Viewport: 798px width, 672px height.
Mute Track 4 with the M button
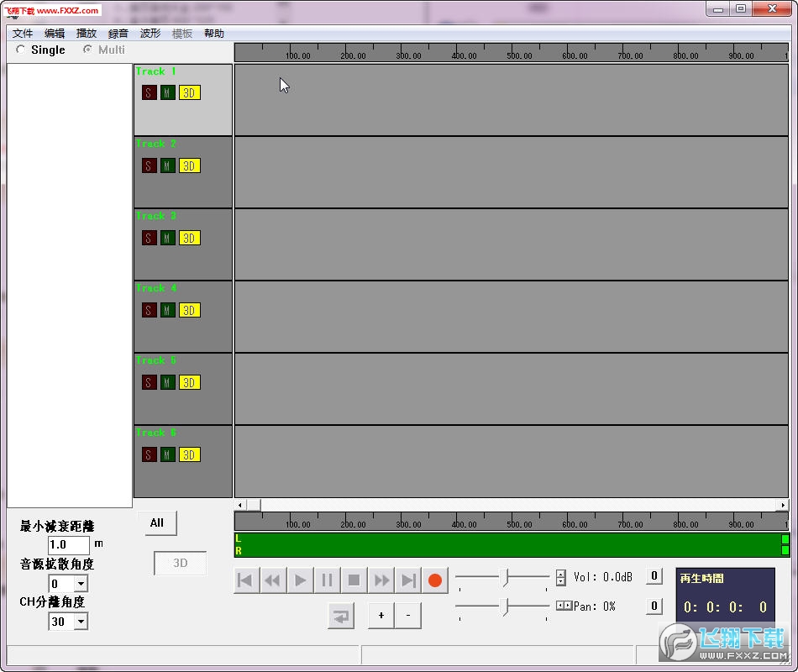[167, 310]
